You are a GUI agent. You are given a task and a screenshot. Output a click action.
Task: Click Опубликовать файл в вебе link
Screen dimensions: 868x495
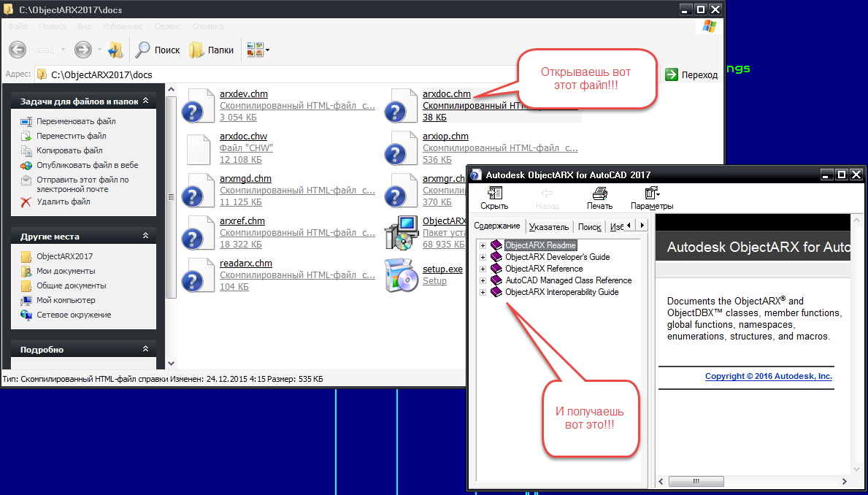(88, 165)
